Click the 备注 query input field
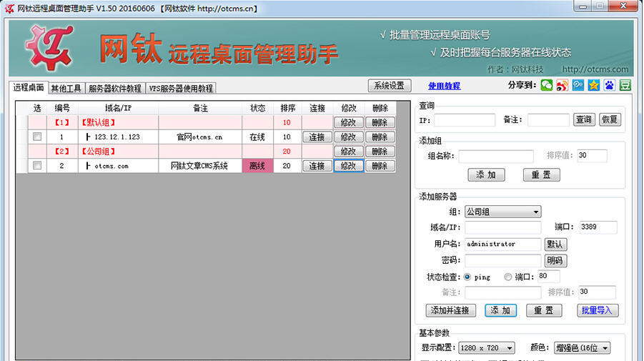Viewport: 644px width, 361px height. point(548,120)
